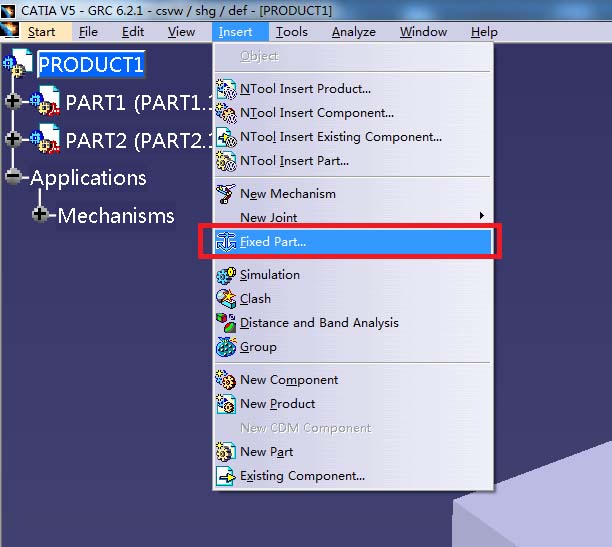Expand the PART1 tree node
This screenshot has height=547, width=612.
13,101
